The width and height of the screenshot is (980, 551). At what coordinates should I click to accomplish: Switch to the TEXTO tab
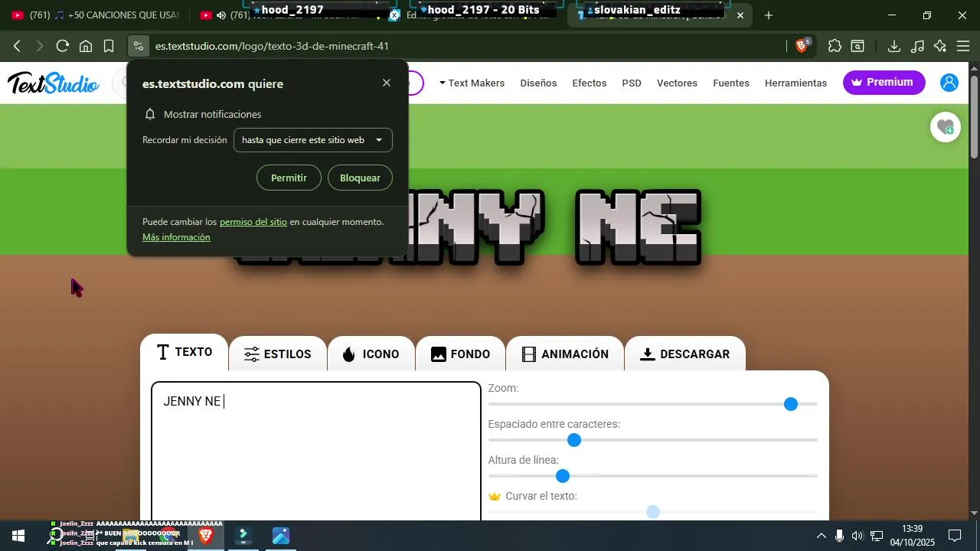click(184, 352)
